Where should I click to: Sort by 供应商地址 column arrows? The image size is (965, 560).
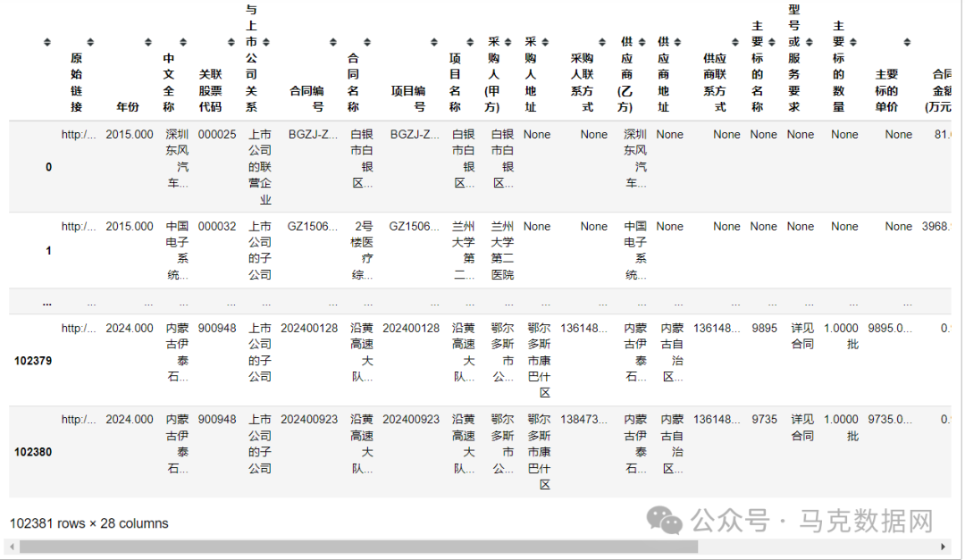(677, 43)
